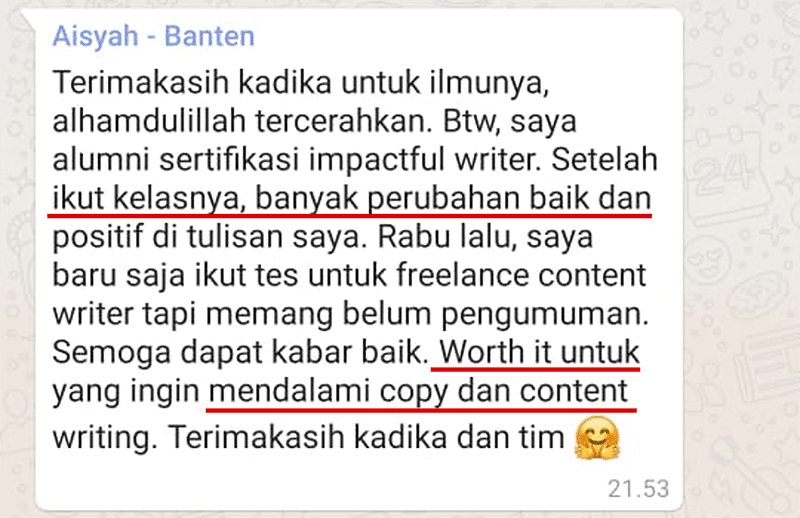Viewport: 800px width, 518px height.
Task: Click the underlined phrase 'Worth it untuk'
Action: click(x=539, y=352)
